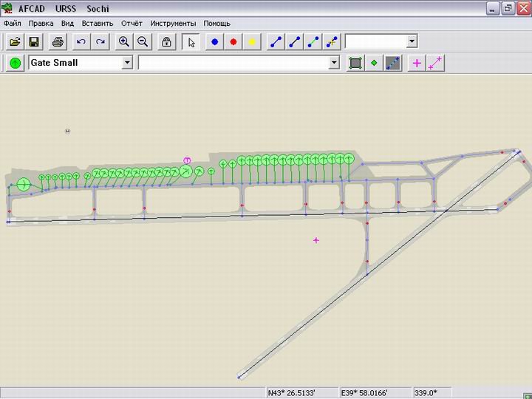Select the magenta linked-markers tool
The width and height of the screenshot is (532, 399).
[435, 63]
